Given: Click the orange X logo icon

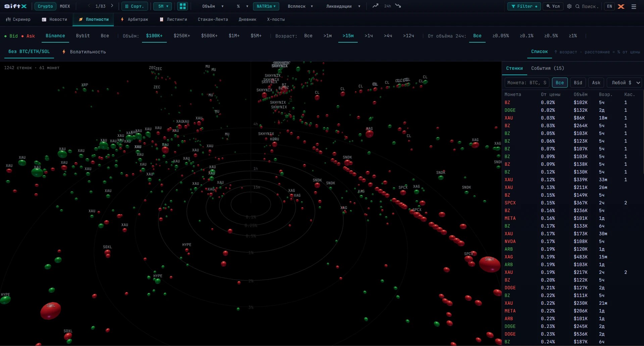Looking at the screenshot, I should coord(621,6).
